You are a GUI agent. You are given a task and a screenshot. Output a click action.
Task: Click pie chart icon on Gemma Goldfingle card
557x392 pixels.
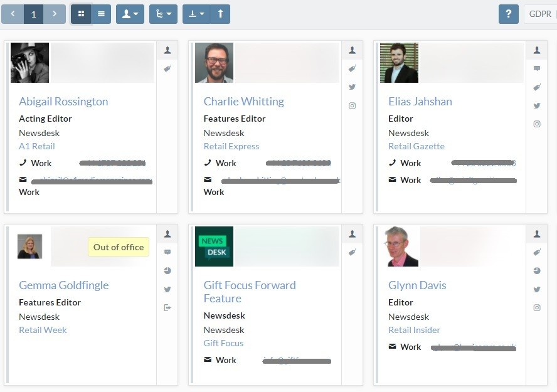[x=167, y=271]
